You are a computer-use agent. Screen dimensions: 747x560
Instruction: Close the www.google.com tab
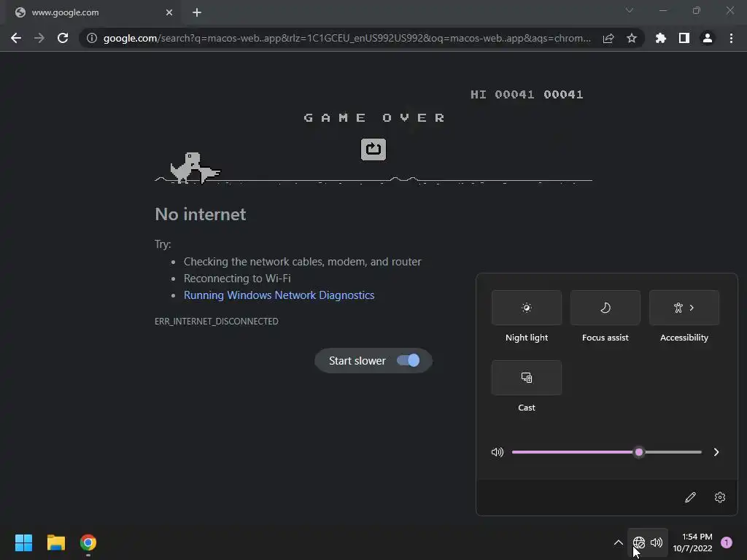(x=169, y=12)
